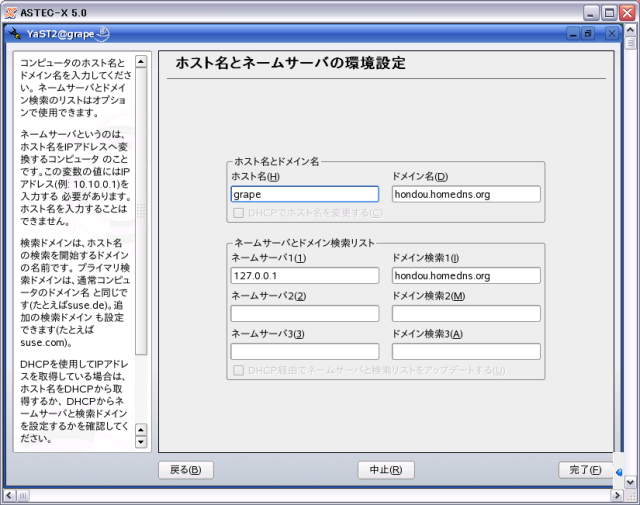Select the empty ネームサーバ2 input field
This screenshot has height=505, width=640.
coord(304,313)
